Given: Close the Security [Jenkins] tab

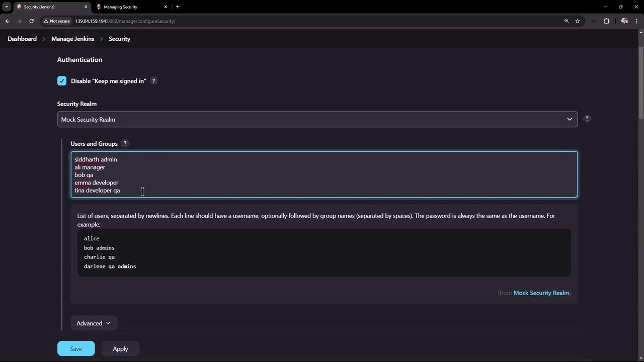Looking at the screenshot, I should (86, 7).
